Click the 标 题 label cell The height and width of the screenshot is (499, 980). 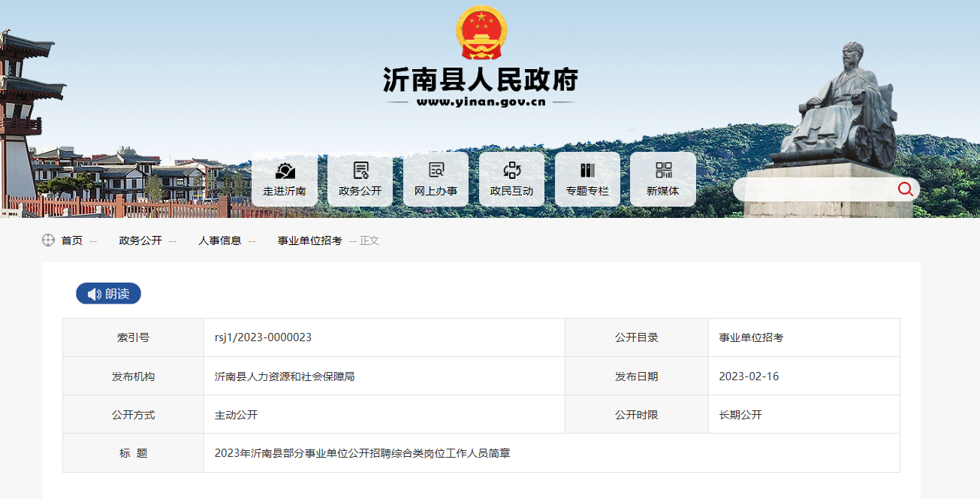[133, 453]
